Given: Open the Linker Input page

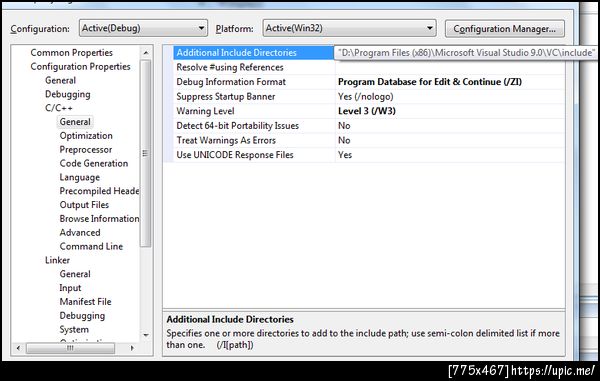Looking at the screenshot, I should coord(70,288).
